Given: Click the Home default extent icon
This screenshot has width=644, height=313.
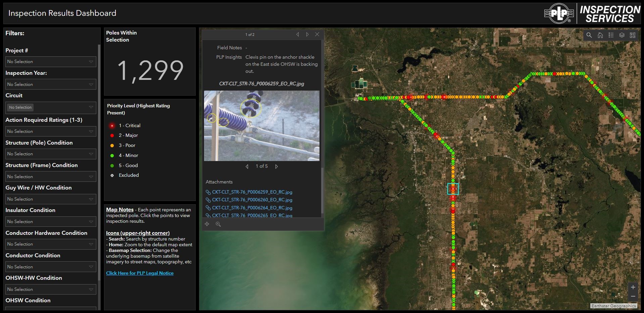Looking at the screenshot, I should [600, 35].
